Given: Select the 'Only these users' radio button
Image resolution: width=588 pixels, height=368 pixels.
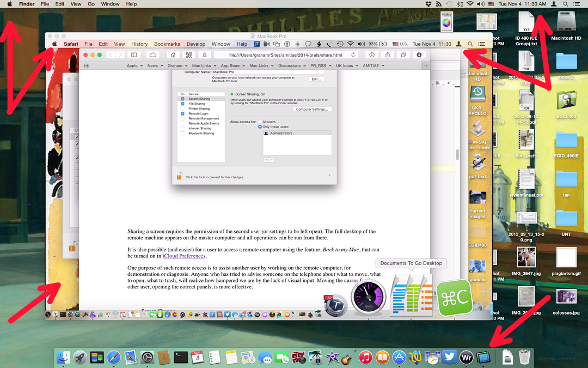Looking at the screenshot, I should pos(260,126).
